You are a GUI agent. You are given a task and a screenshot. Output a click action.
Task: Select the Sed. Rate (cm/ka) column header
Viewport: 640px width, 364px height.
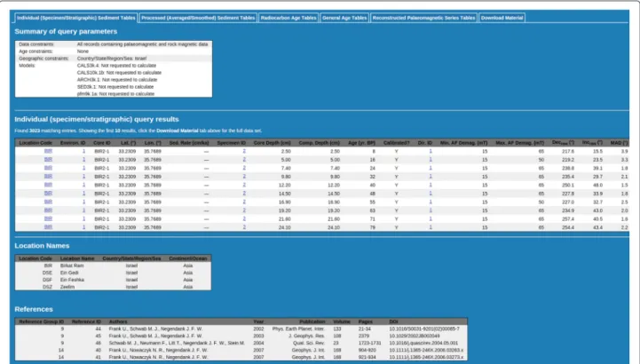point(189,143)
